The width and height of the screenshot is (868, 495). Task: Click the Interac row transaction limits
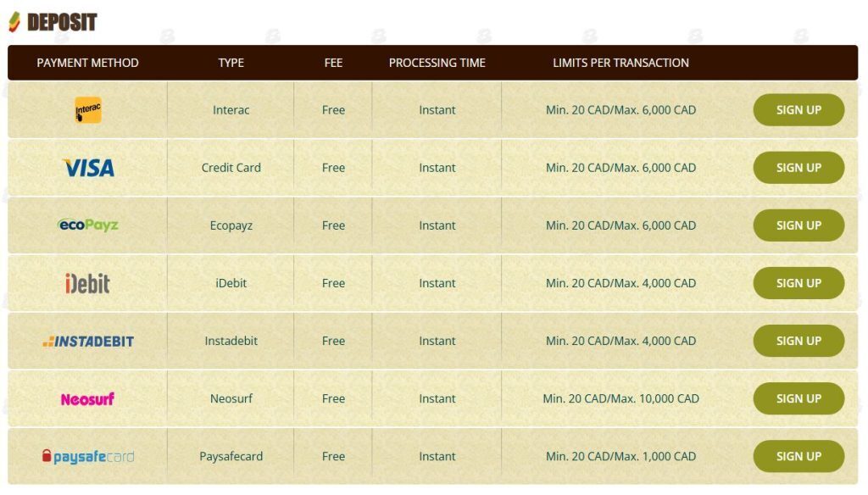[620, 109]
